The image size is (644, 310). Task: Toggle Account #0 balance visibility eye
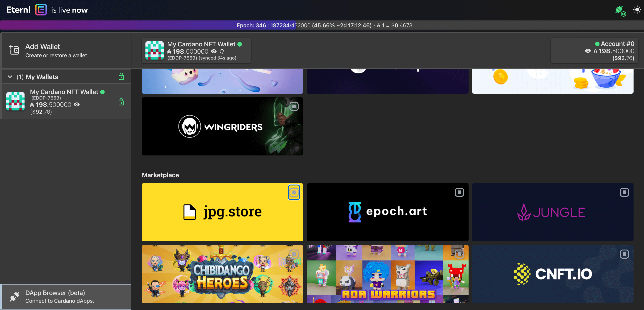(x=588, y=51)
